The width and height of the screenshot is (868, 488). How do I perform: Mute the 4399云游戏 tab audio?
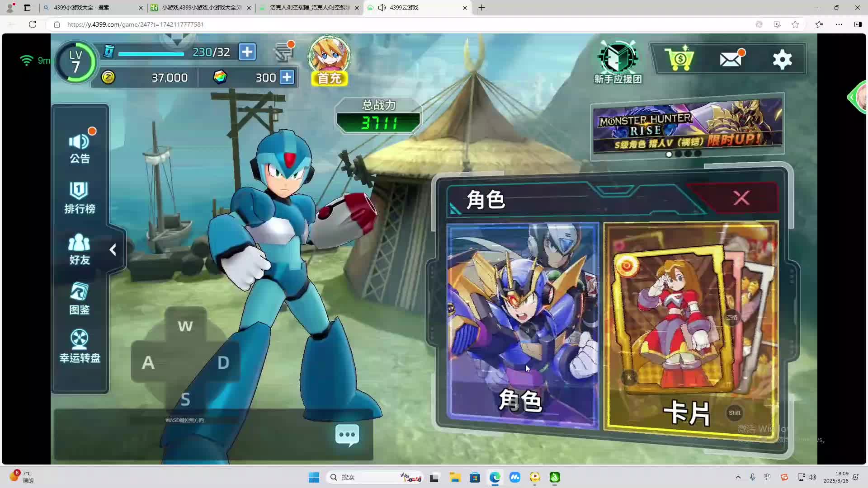point(382,8)
